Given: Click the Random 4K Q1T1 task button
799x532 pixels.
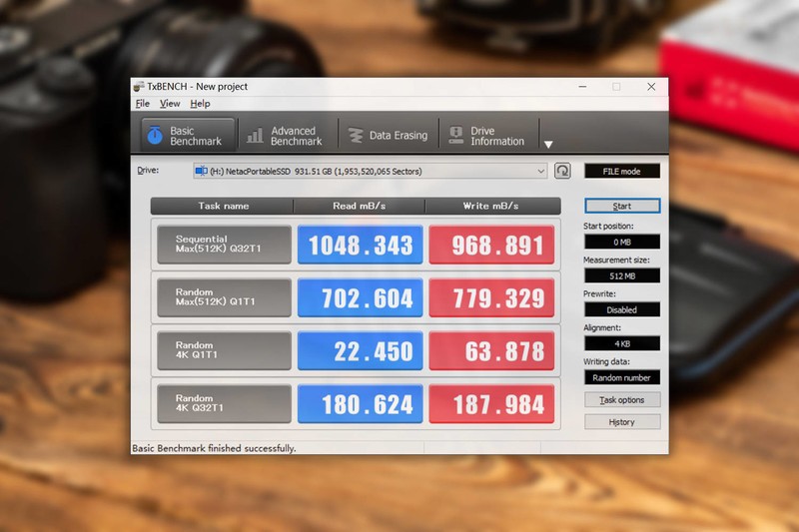Looking at the screenshot, I should [x=224, y=350].
